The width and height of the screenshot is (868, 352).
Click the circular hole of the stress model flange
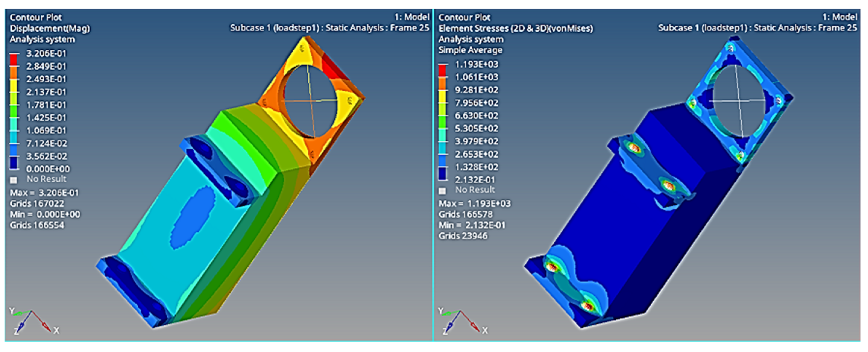pos(739,101)
